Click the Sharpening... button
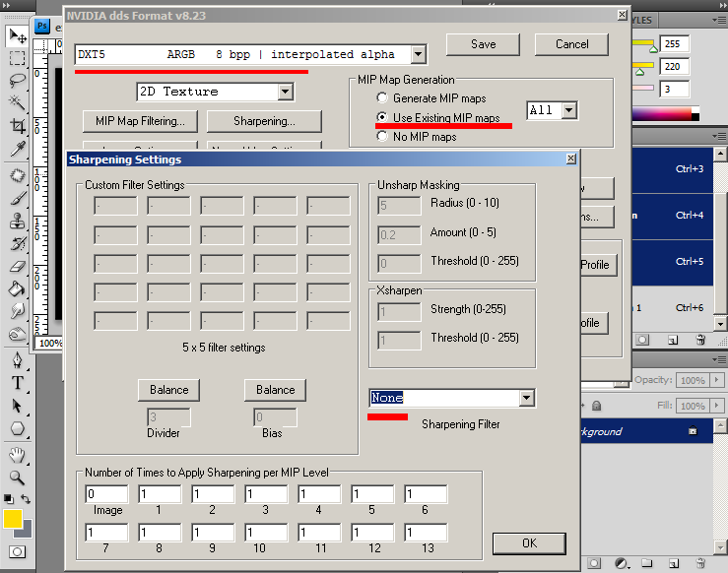This screenshot has height=573, width=728. [x=264, y=121]
